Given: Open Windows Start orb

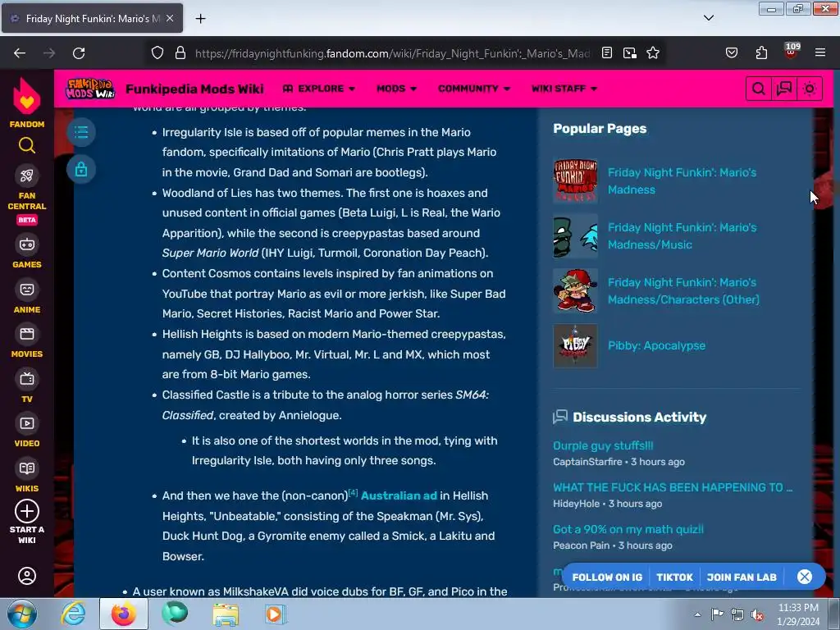Looking at the screenshot, I should [x=21, y=614].
